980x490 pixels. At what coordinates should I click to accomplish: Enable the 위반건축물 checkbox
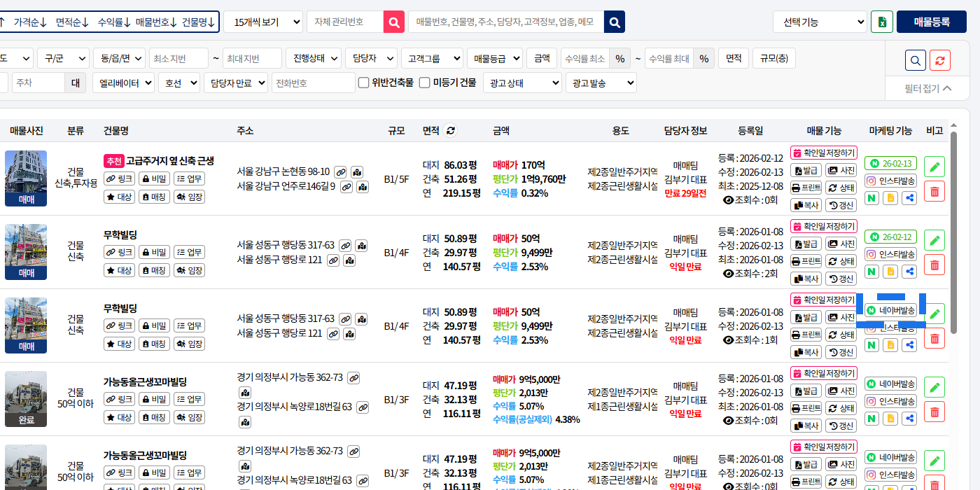[x=364, y=83]
